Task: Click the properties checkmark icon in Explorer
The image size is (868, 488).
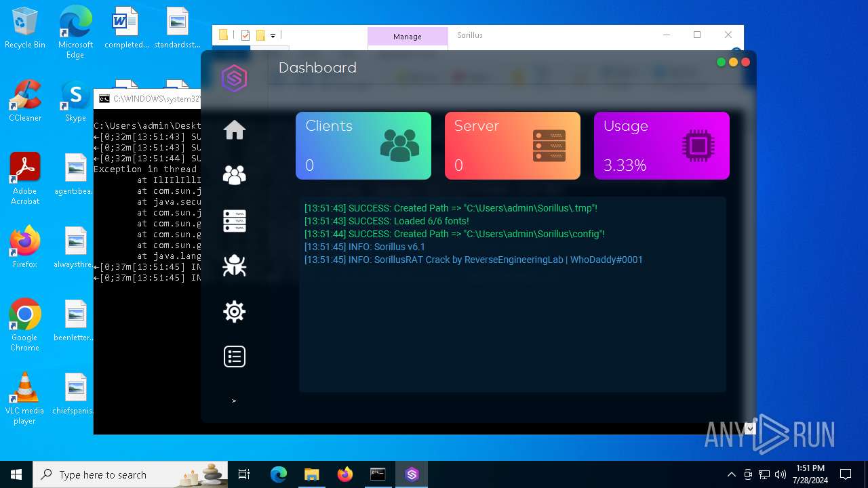Action: [x=245, y=35]
